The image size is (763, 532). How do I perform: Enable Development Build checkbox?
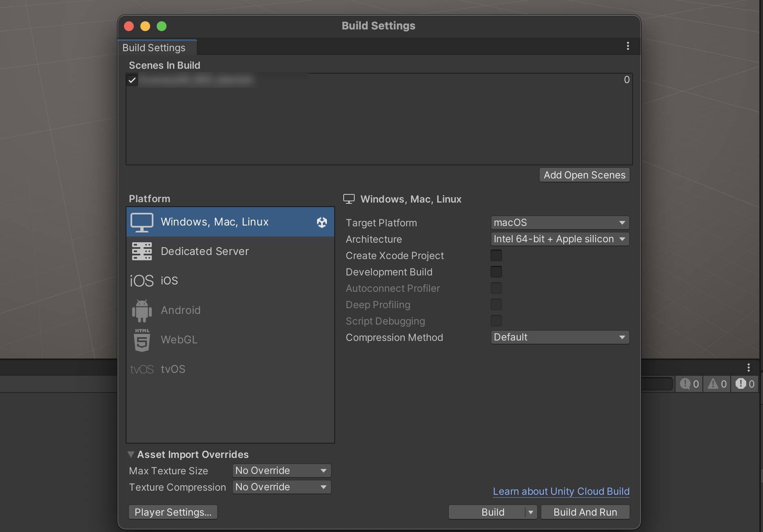[x=496, y=272]
